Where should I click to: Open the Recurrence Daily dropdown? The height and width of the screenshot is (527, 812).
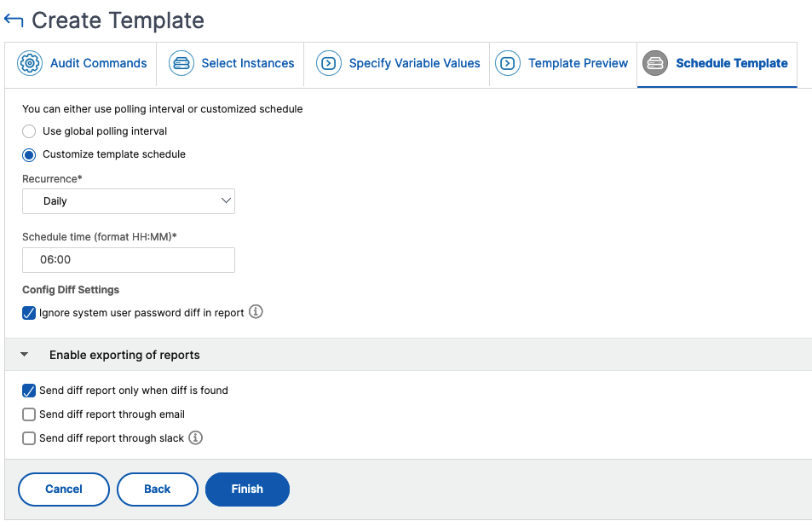(x=129, y=201)
